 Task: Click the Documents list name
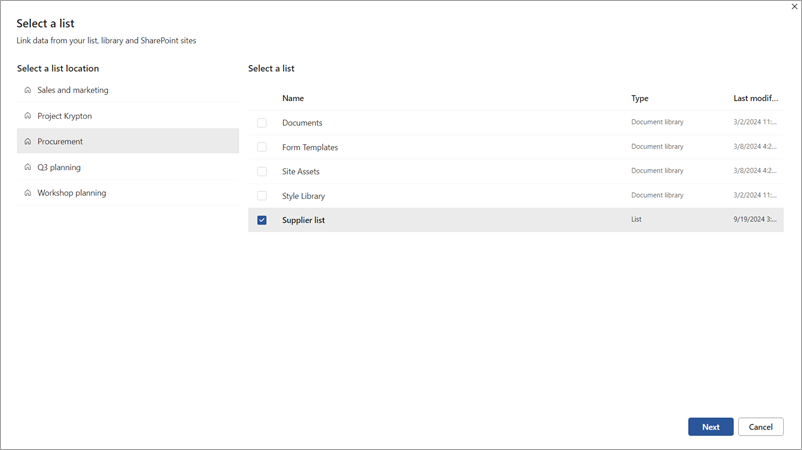302,123
